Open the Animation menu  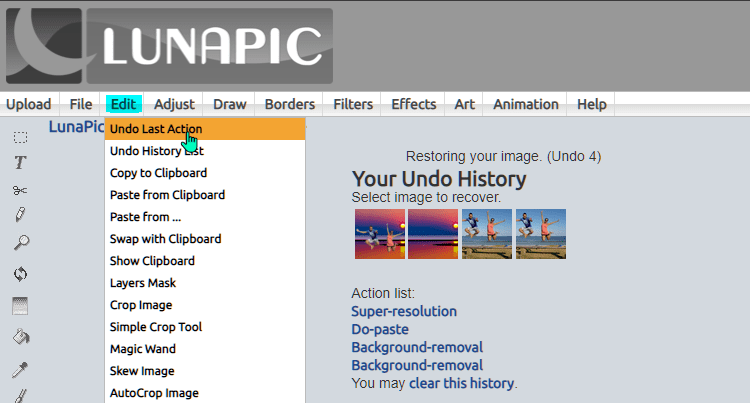pos(526,104)
